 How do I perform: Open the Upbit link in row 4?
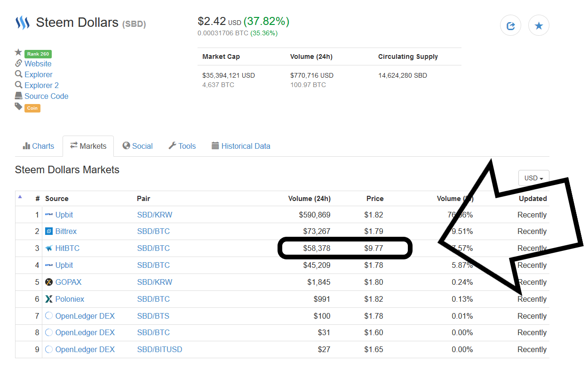(64, 265)
